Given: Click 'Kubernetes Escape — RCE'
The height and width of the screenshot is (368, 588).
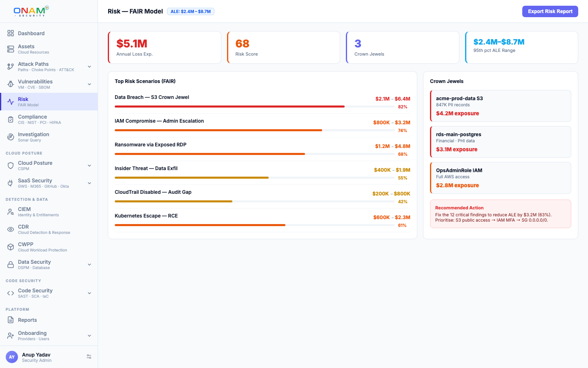Looking at the screenshot, I should click(146, 216).
